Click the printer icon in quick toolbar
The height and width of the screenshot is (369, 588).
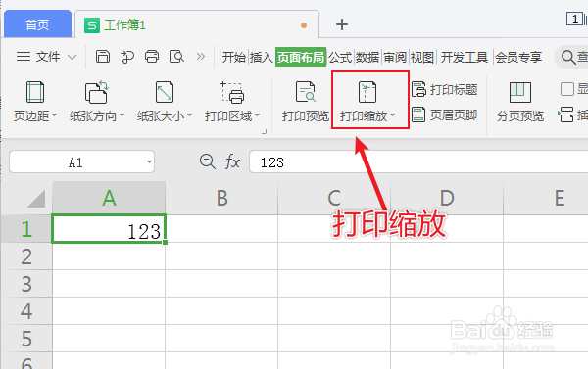coord(152,57)
